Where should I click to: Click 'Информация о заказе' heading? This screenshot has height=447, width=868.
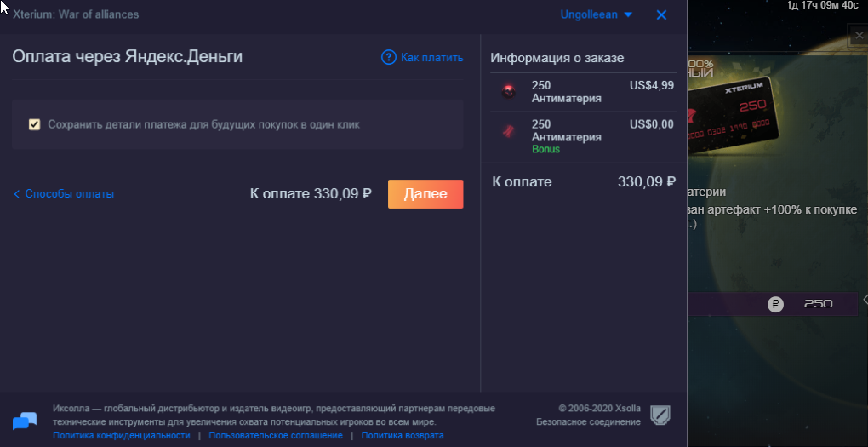[557, 58]
